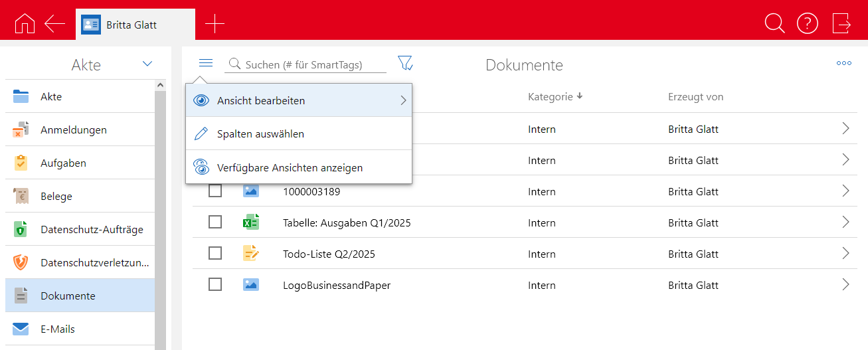Add a new tab with plus icon
The height and width of the screenshot is (350, 868).
(215, 25)
